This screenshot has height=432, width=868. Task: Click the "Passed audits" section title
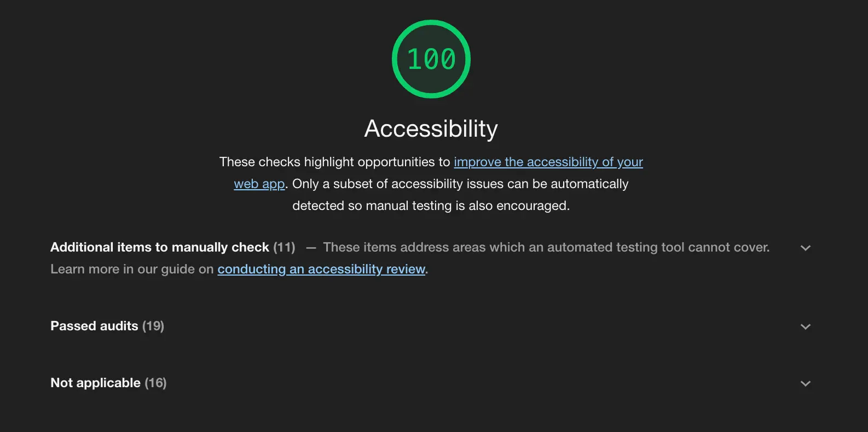(x=94, y=326)
